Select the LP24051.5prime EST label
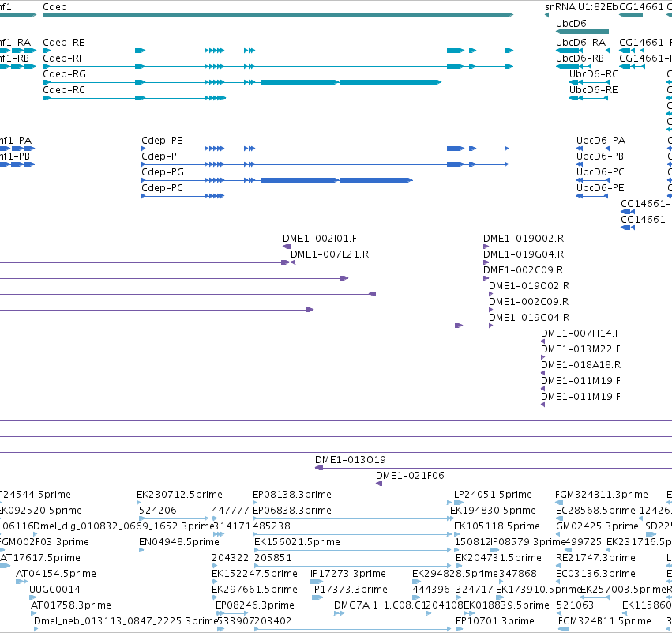 493,495
